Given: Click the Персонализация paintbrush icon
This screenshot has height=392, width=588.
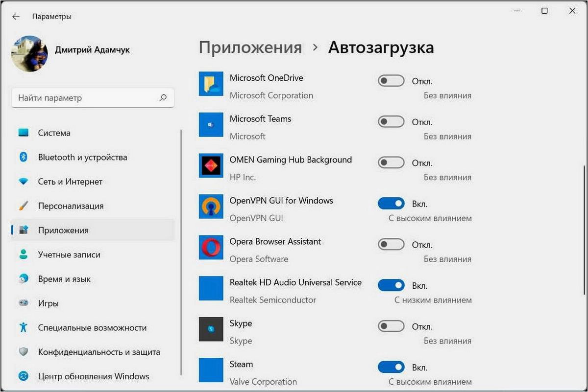Looking at the screenshot, I should [23, 206].
